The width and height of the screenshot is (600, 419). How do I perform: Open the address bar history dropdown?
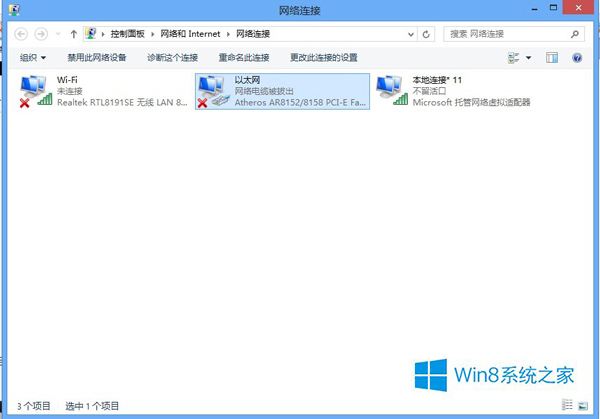[x=411, y=34]
